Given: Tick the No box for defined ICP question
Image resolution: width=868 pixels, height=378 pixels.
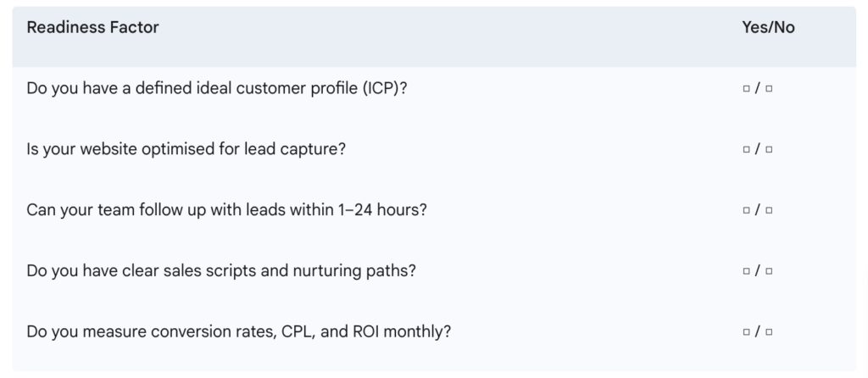Looking at the screenshot, I should click(769, 88).
